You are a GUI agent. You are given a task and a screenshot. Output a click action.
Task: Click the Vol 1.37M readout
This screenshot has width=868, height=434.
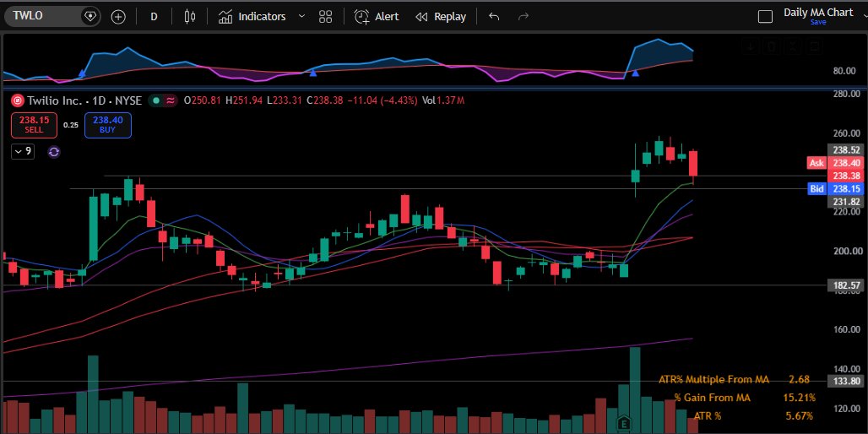pos(442,100)
